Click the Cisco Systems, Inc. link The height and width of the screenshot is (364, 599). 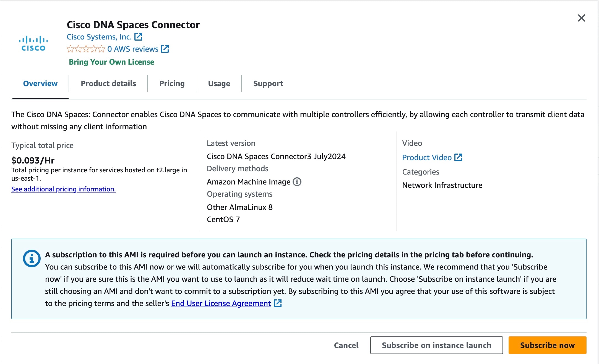[x=99, y=36]
